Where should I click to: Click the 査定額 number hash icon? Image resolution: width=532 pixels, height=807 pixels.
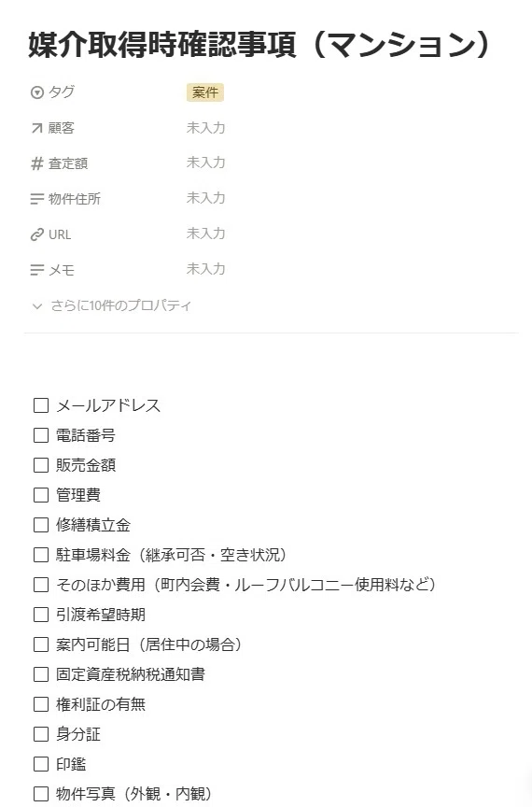click(37, 163)
